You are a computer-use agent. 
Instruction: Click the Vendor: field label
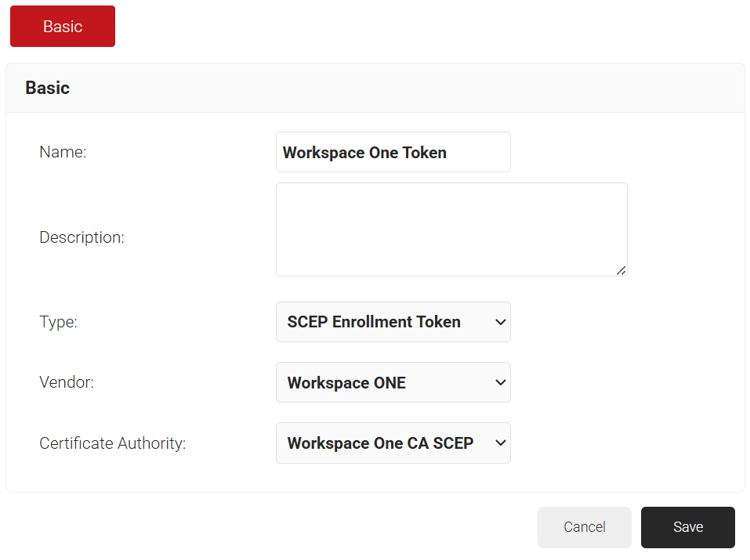coord(67,383)
